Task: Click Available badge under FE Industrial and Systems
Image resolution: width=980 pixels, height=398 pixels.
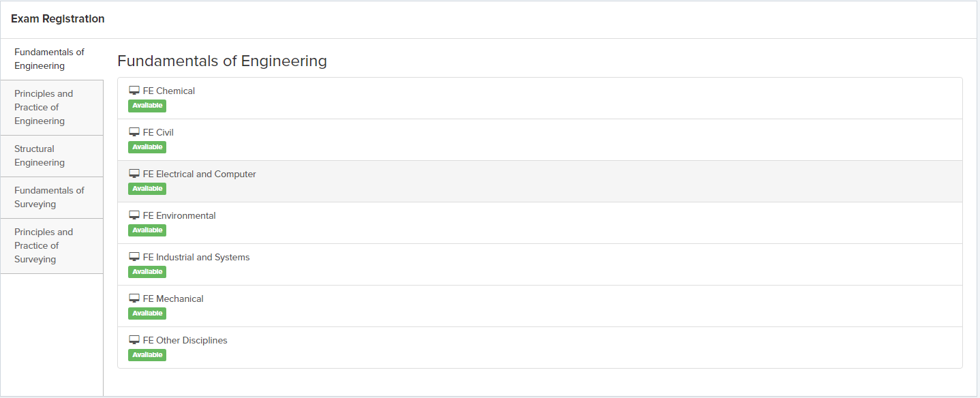Action: 147,272
